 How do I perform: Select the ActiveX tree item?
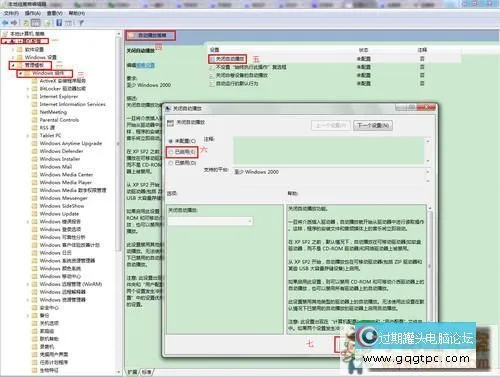pyautogui.click(x=62, y=81)
